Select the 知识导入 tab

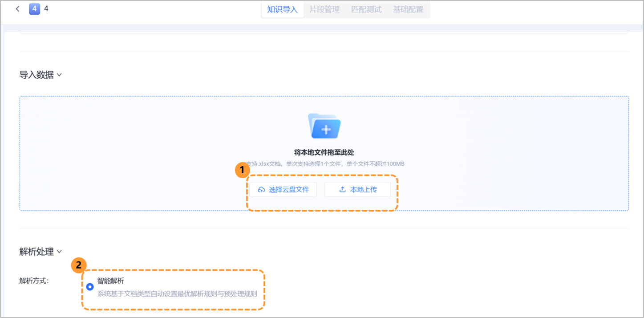tap(282, 9)
